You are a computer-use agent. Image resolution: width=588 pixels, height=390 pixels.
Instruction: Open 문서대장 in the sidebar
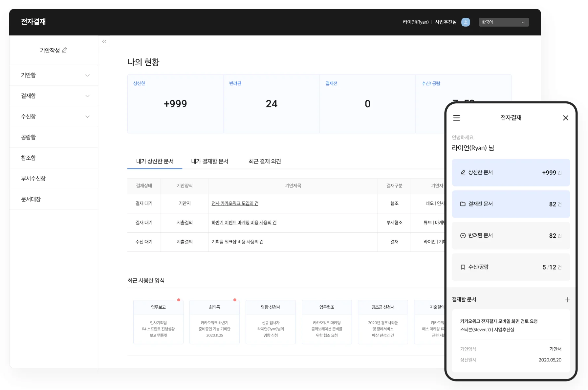click(31, 199)
